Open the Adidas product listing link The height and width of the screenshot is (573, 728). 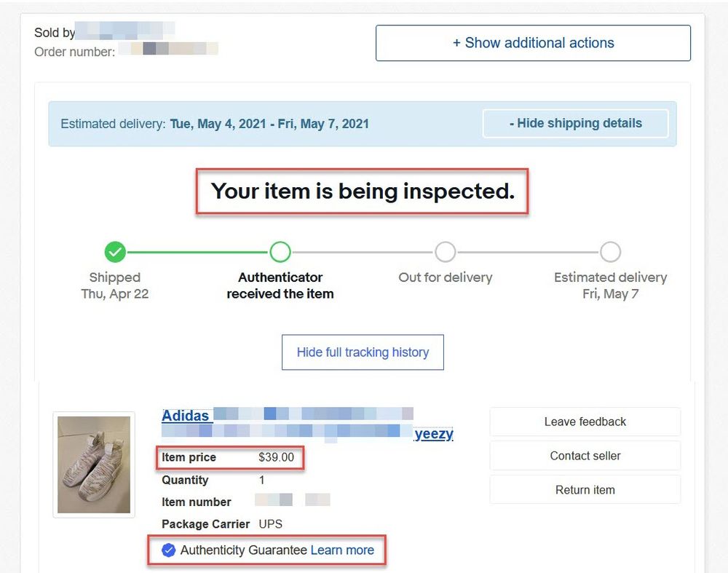(x=186, y=416)
